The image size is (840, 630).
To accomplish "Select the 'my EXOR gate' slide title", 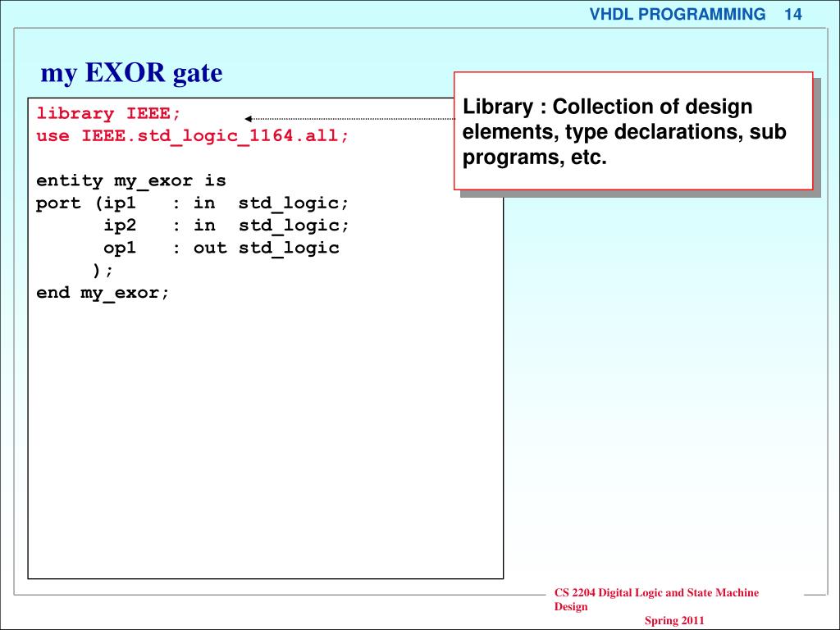I will coord(131,73).
